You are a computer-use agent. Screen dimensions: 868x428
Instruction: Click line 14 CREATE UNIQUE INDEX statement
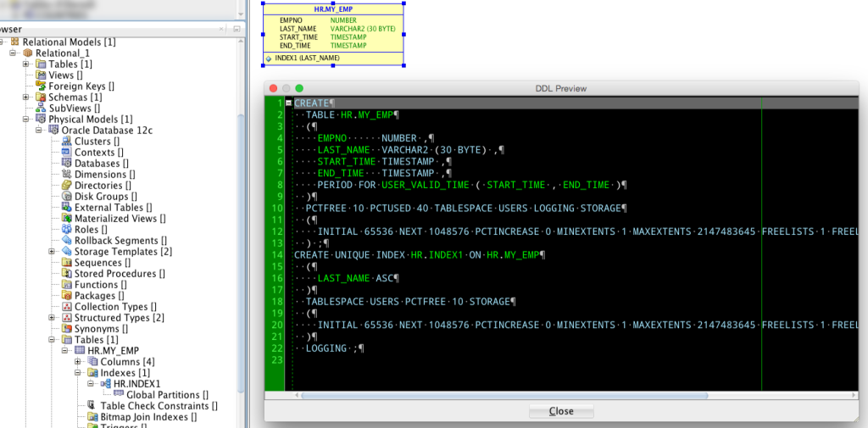[x=420, y=255]
